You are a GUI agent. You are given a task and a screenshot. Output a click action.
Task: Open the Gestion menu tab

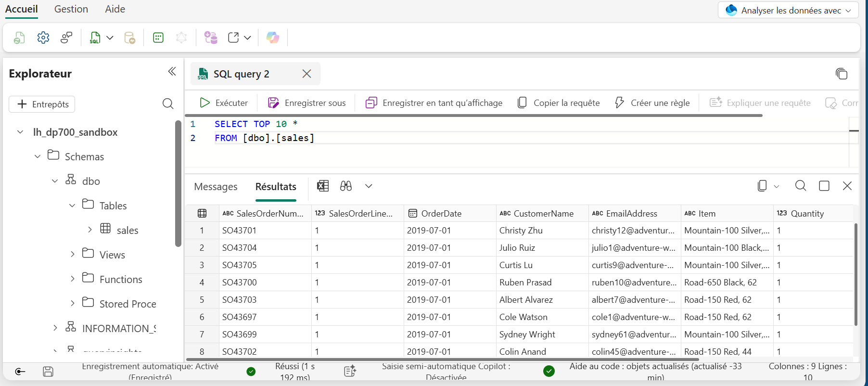tap(71, 9)
